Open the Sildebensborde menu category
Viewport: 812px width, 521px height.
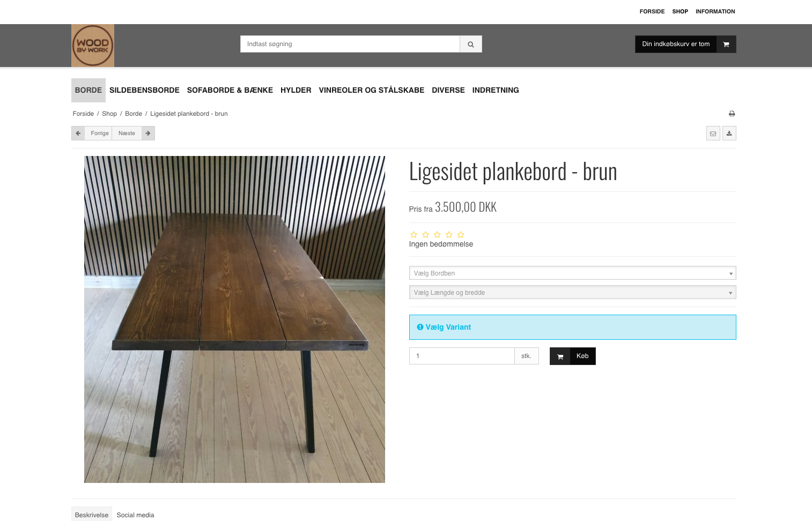pyautogui.click(x=144, y=90)
